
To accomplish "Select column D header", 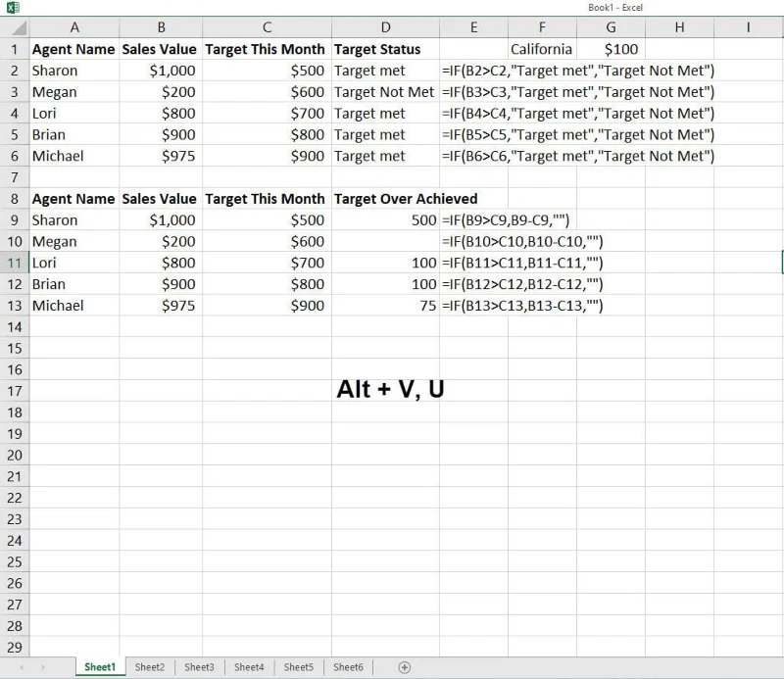I will 385,27.
